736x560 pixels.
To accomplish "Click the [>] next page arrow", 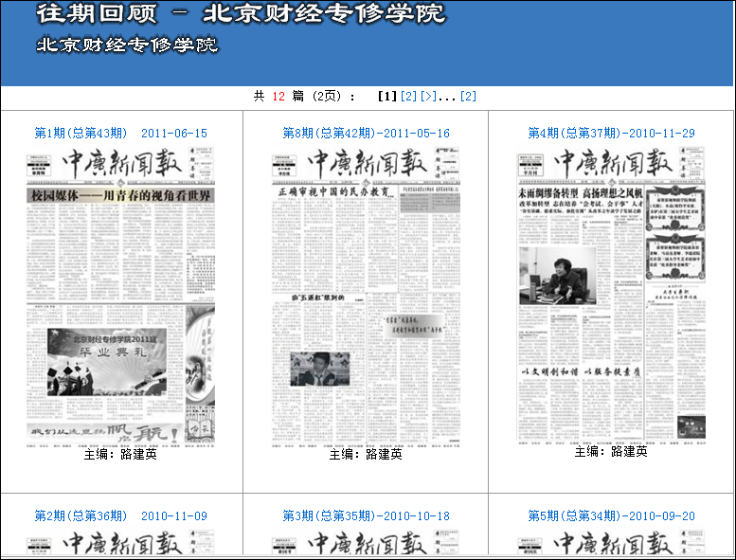I will click(428, 97).
